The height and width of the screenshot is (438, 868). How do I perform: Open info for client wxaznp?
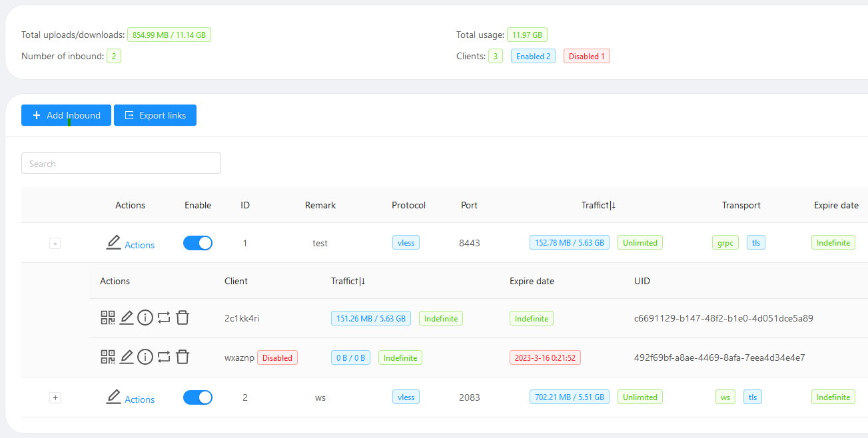[145, 357]
